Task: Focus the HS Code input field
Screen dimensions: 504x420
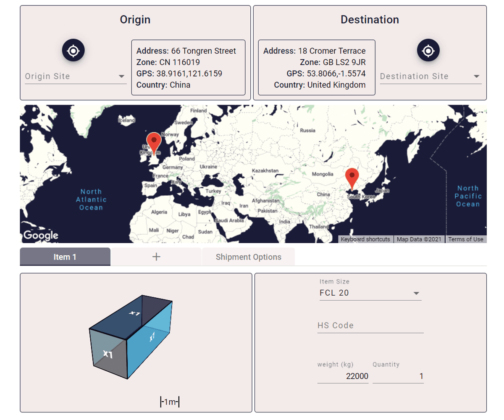Action: point(370,325)
